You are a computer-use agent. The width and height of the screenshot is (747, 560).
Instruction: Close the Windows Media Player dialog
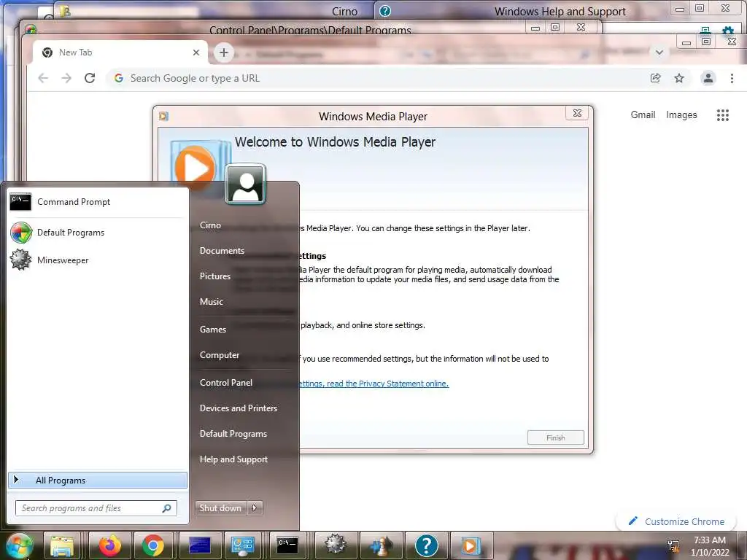point(577,113)
